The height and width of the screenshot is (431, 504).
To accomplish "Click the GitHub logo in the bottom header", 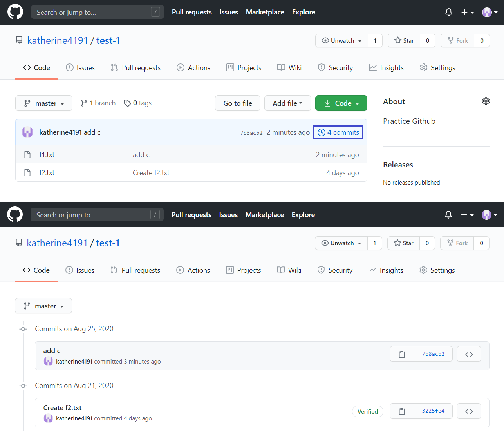I will coord(15,215).
